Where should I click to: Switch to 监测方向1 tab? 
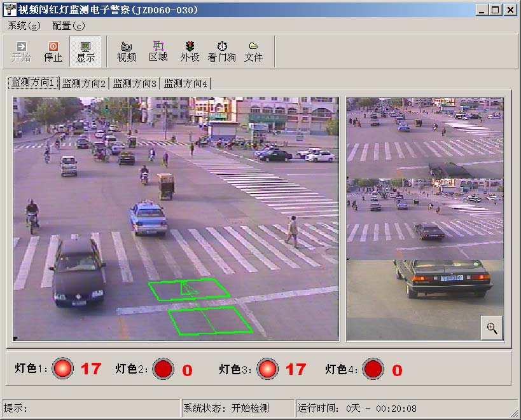[x=33, y=83]
